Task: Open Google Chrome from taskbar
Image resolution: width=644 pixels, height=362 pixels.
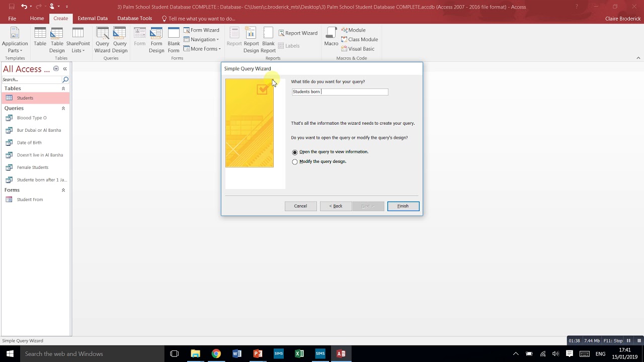Action: pyautogui.click(x=216, y=353)
